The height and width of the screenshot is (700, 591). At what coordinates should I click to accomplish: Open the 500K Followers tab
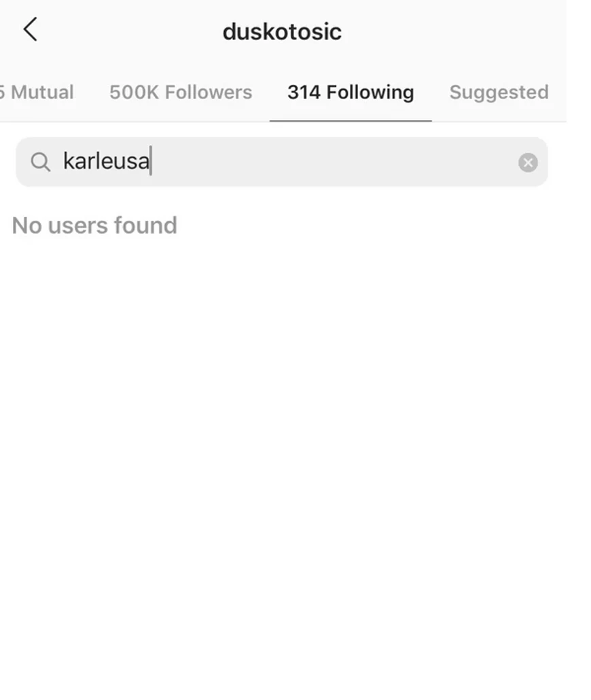click(x=181, y=92)
